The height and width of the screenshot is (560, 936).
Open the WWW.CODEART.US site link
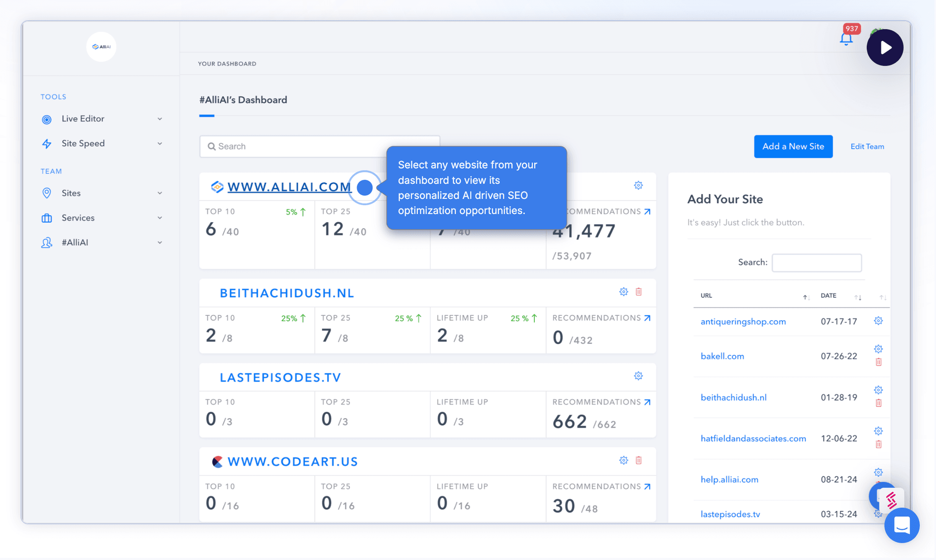tap(292, 462)
